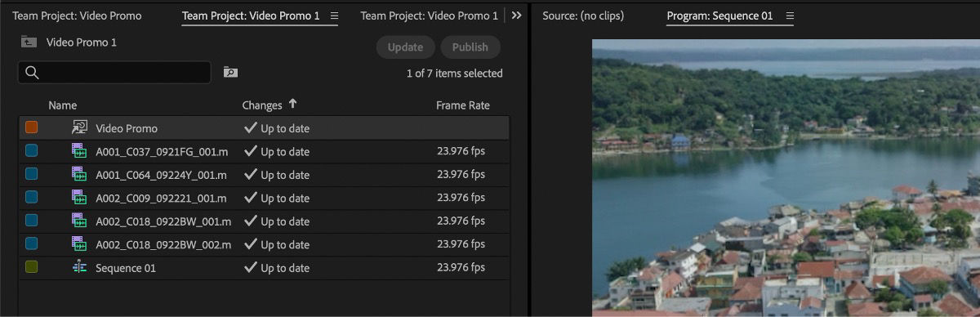This screenshot has height=317, width=980.
Task: Click blue label swatch of A002_C009_092221_001
Action: [x=32, y=198]
